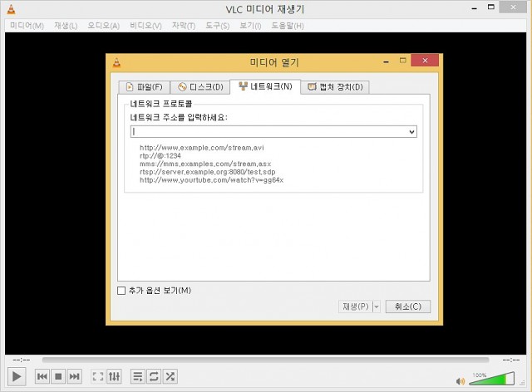Click the playback seek bar
This screenshot has width=532, height=392.
pos(265,360)
